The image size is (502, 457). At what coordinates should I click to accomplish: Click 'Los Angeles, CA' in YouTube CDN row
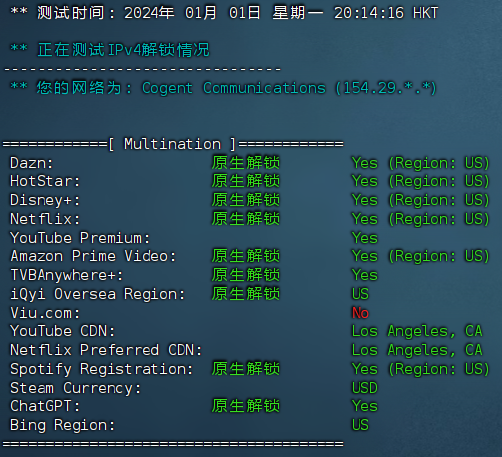[x=417, y=331]
